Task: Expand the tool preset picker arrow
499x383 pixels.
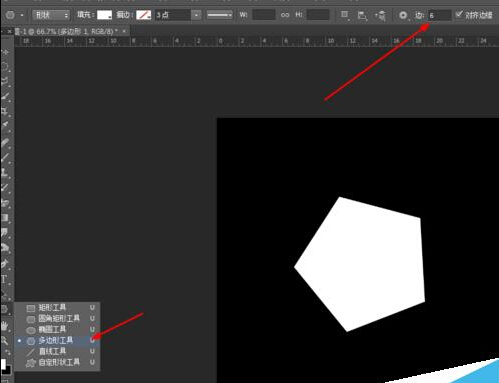Action: coord(22,15)
